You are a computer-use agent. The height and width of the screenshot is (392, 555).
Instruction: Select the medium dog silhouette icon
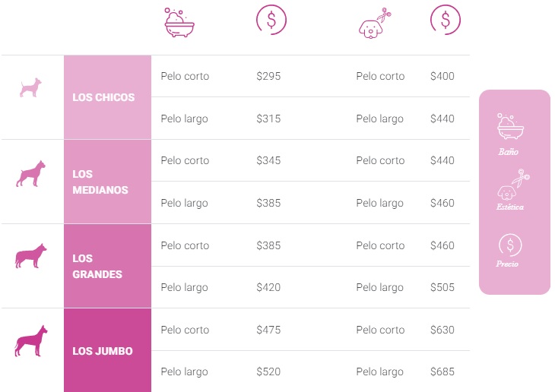coord(31,174)
